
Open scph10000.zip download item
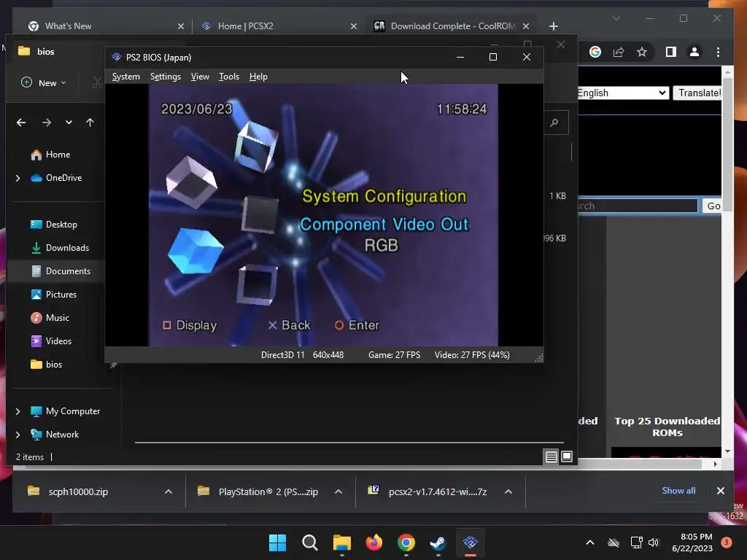[x=77, y=491]
